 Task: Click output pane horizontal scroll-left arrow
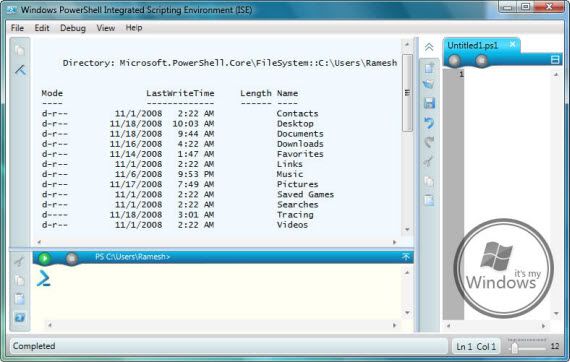[x=39, y=242]
